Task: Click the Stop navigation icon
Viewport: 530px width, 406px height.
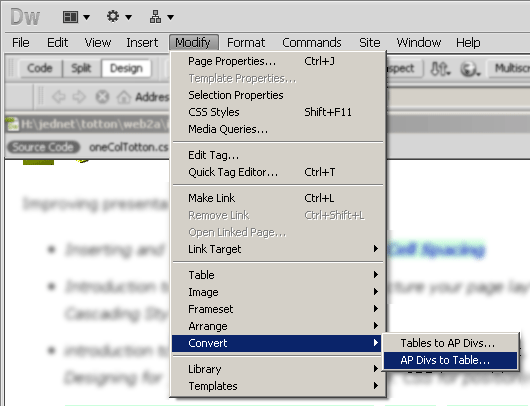Action: click(x=102, y=97)
